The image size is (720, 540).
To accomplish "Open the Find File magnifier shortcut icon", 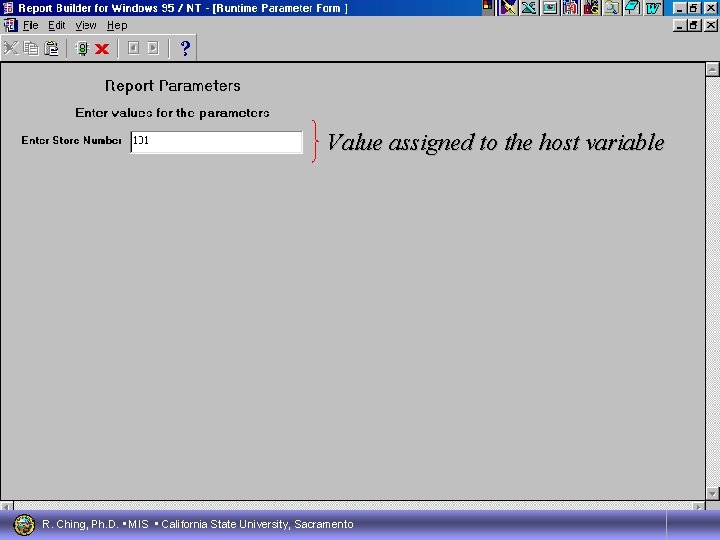I will click(x=612, y=8).
